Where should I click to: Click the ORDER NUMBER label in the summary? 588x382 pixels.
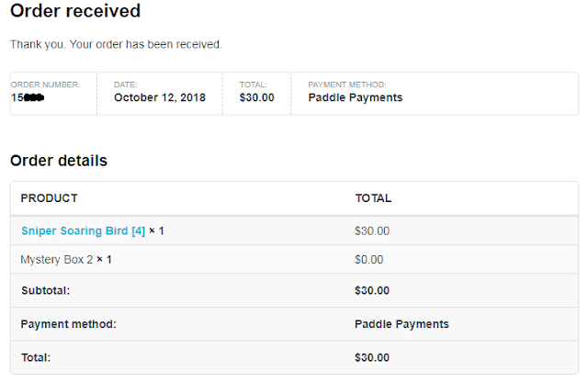(x=45, y=84)
